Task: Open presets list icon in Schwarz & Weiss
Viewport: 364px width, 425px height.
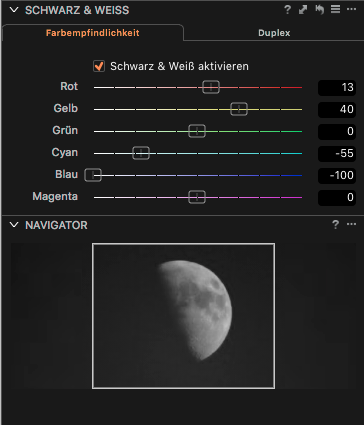Action: pos(335,9)
